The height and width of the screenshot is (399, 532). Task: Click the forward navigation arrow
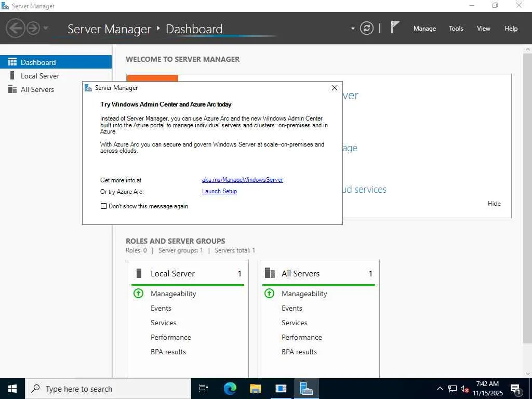click(33, 28)
